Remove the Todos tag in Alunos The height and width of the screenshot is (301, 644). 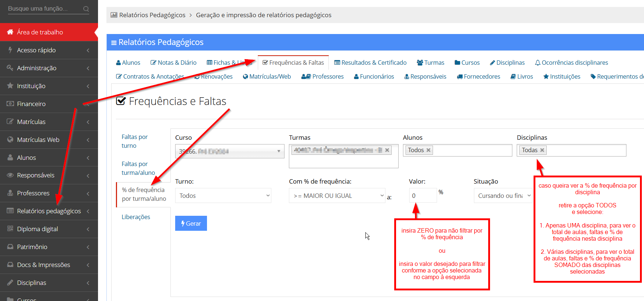(x=428, y=150)
